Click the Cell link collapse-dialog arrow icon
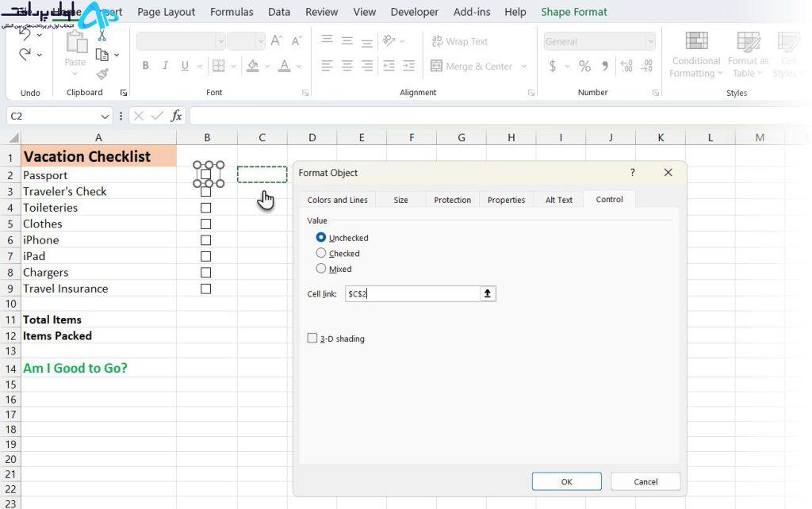Screen dimensions: 812x509 tap(488, 293)
